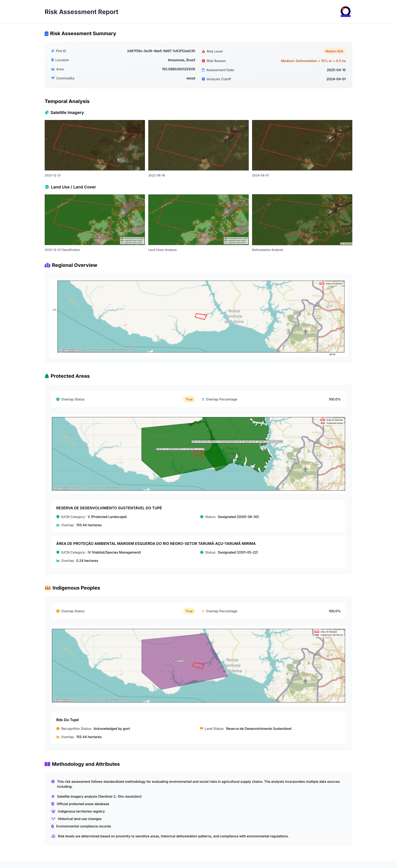Click the warning triangle icon beside Risk Level

[x=203, y=52]
